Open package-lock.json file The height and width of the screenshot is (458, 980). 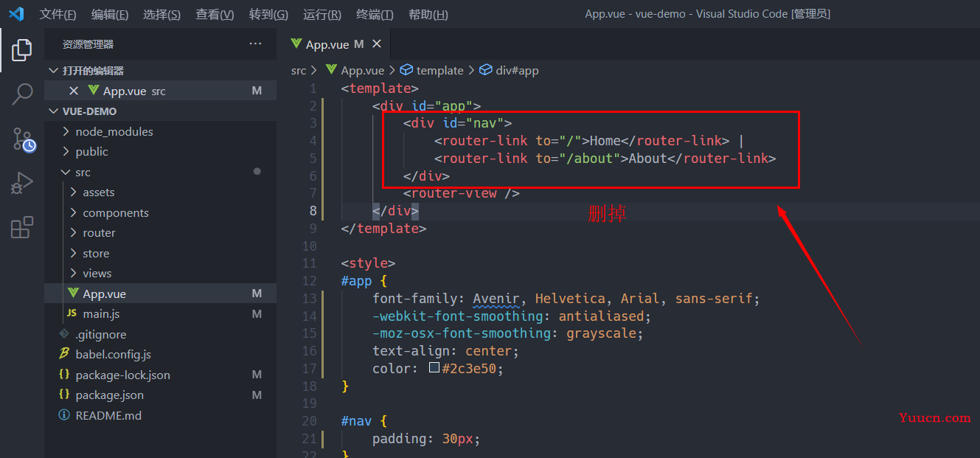[160, 375]
